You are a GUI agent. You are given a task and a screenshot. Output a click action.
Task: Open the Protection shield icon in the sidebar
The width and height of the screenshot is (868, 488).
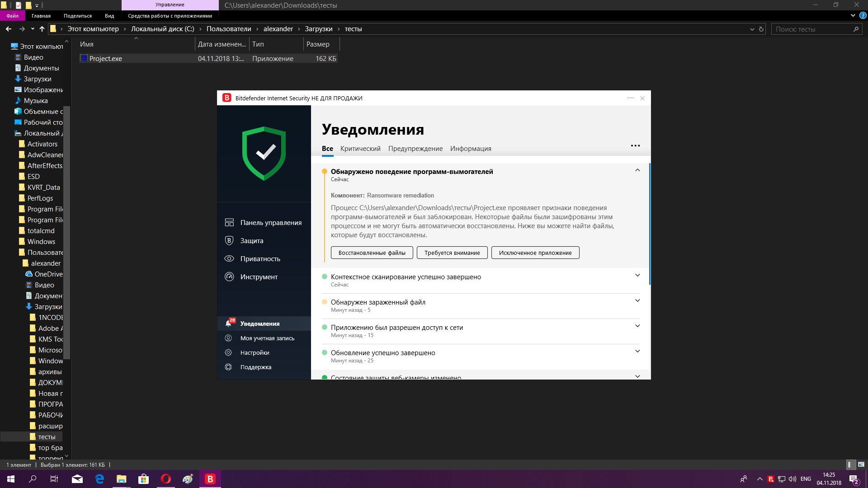coord(229,240)
